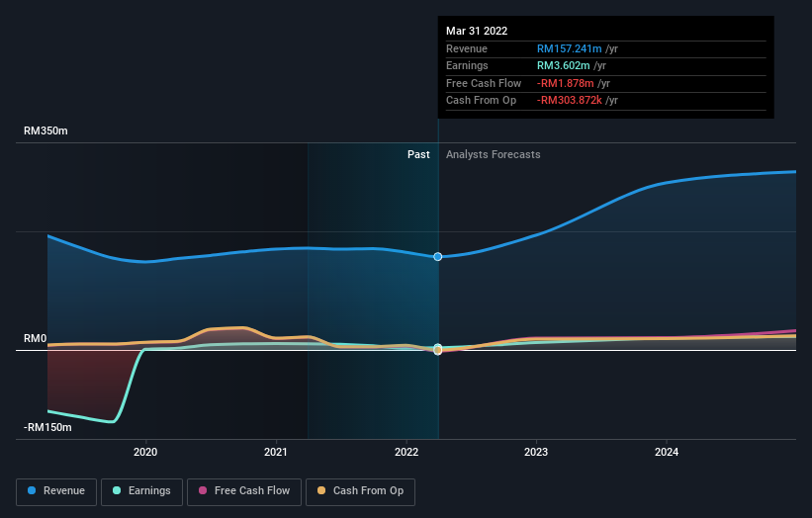Screen dimensions: 812x518
Task: Toggle the Cash From Op legend series
Action: 360,491
